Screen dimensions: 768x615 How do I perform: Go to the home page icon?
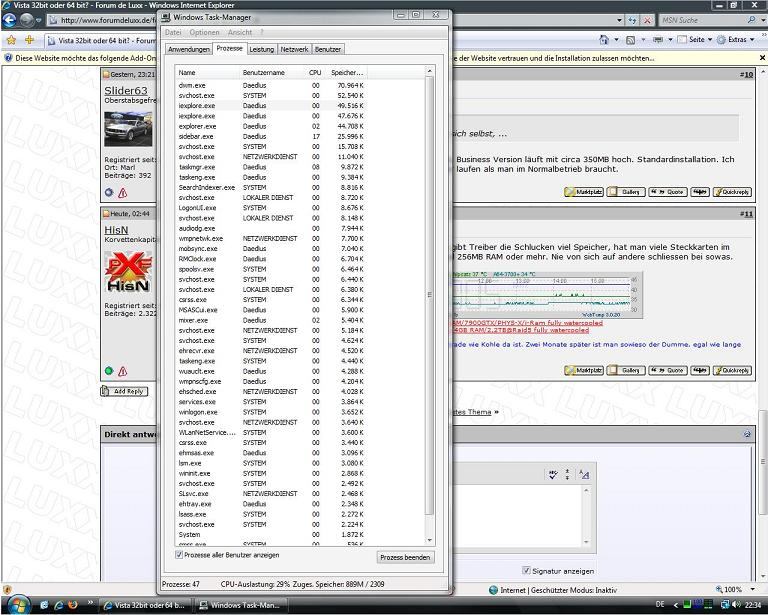click(x=604, y=40)
